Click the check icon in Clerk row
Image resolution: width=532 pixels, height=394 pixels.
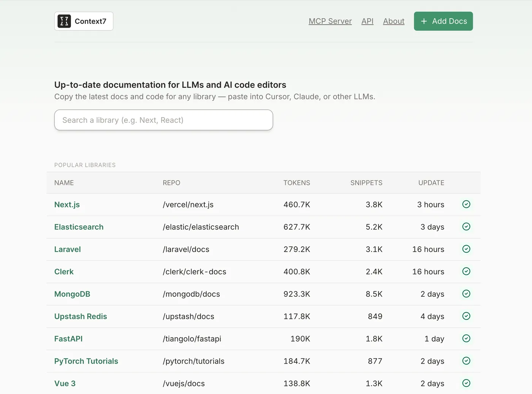tap(466, 271)
